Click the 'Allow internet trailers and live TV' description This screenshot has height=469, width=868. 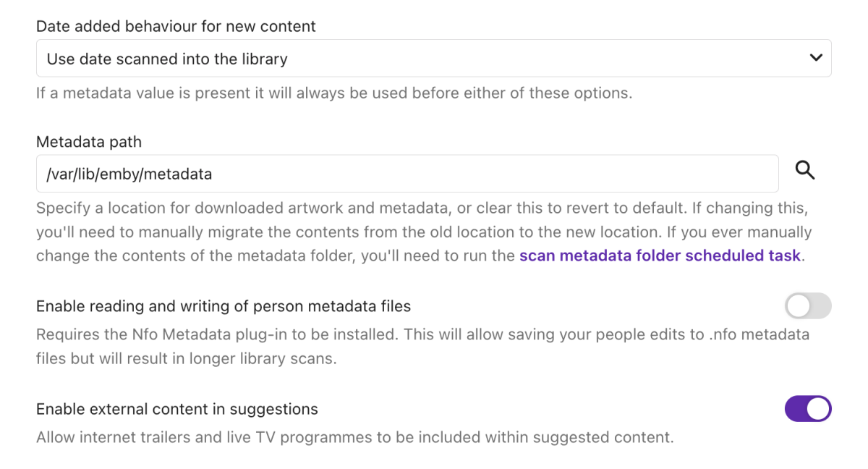(x=354, y=437)
